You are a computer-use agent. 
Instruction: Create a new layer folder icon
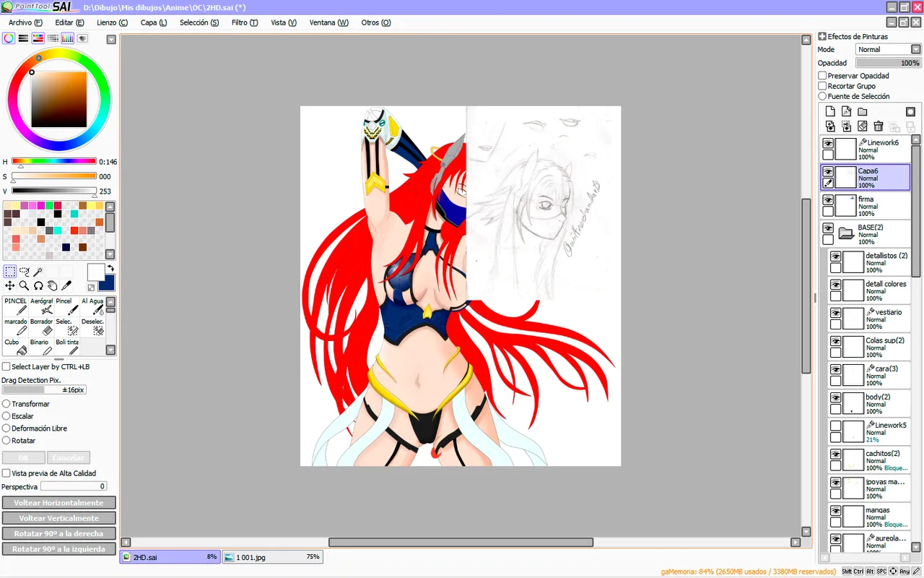[863, 111]
